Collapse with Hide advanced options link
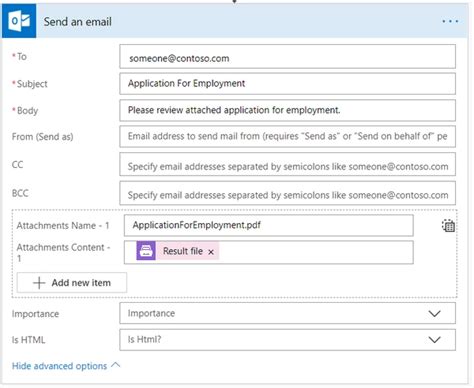Viewport: 474px width, 388px height. click(59, 366)
